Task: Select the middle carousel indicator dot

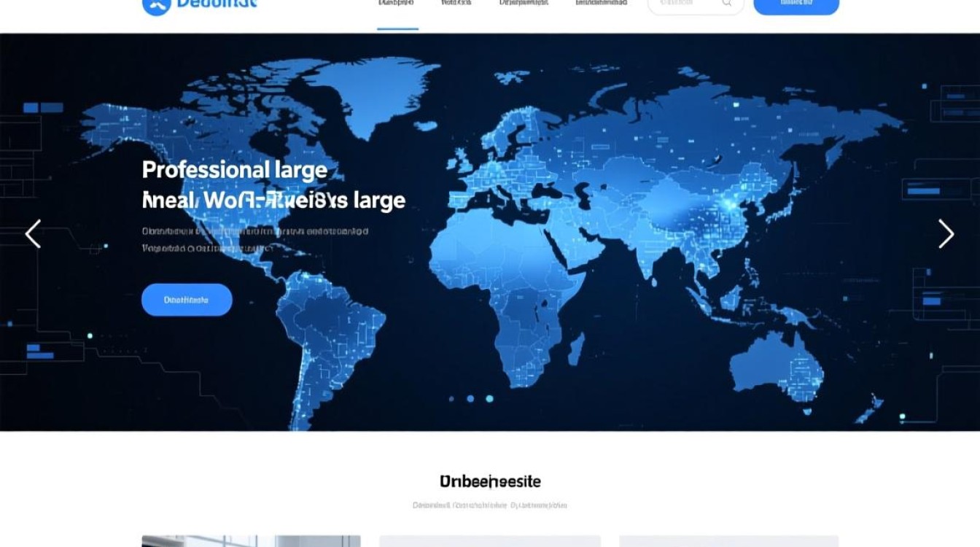Action: [470, 399]
